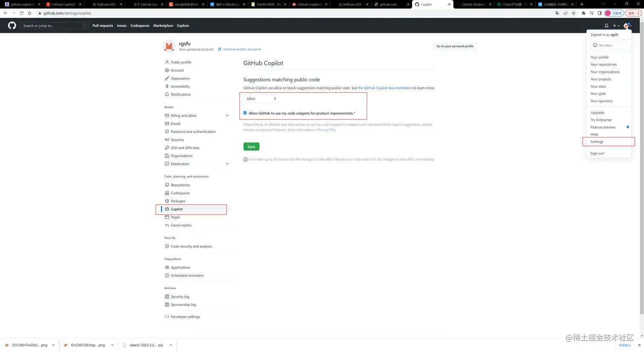644x352 pixels.
Task: Click the green Save button
Action: click(x=251, y=146)
